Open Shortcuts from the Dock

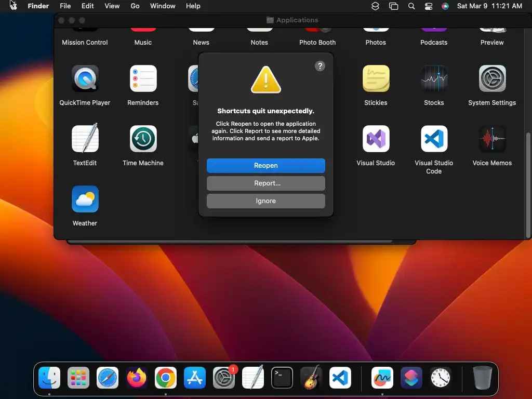pyautogui.click(x=411, y=378)
